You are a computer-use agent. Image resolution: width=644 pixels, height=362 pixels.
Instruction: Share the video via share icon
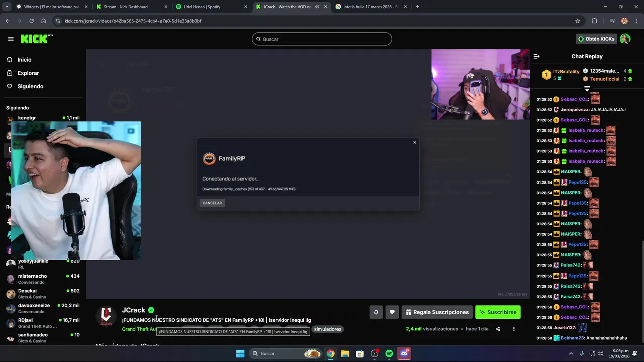[x=498, y=329]
